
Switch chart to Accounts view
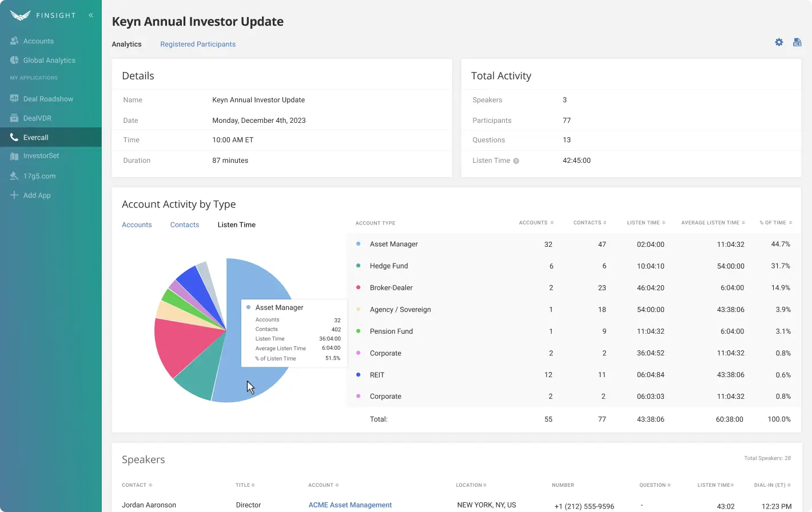click(137, 225)
